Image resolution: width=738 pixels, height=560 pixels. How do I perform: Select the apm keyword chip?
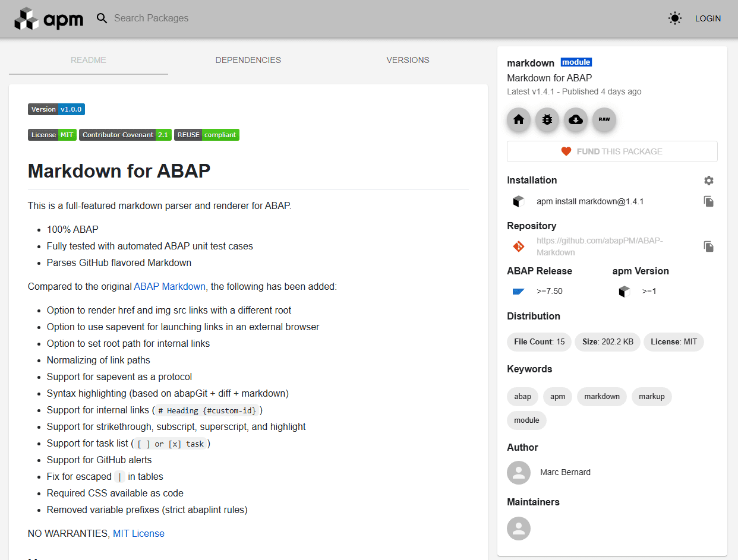click(x=558, y=397)
